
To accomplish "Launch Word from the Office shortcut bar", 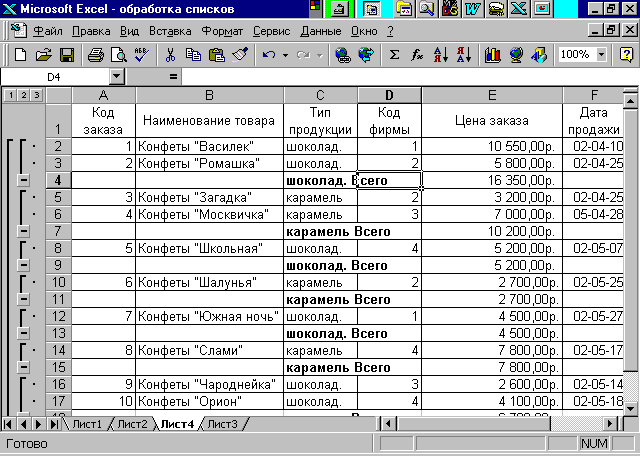I will [473, 9].
